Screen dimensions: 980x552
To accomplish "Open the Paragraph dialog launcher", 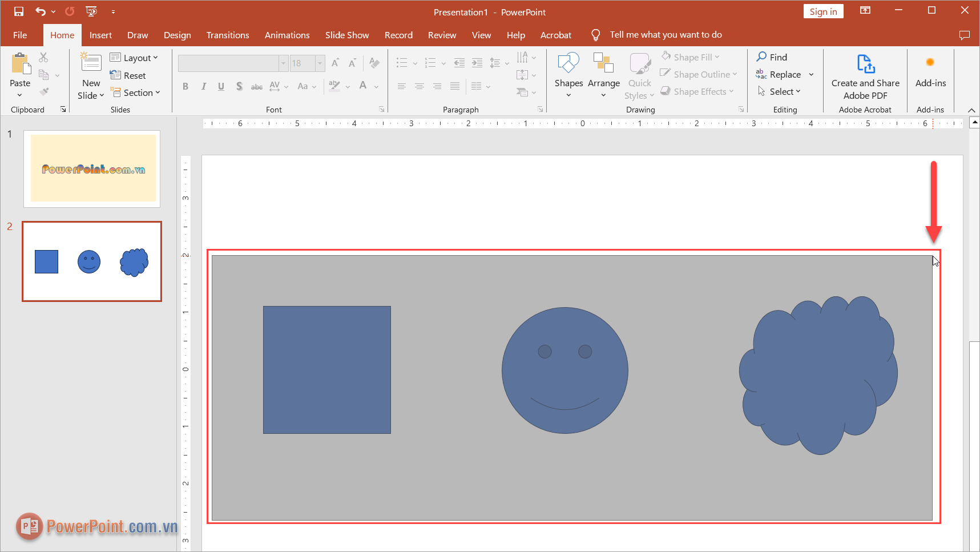I will (540, 109).
